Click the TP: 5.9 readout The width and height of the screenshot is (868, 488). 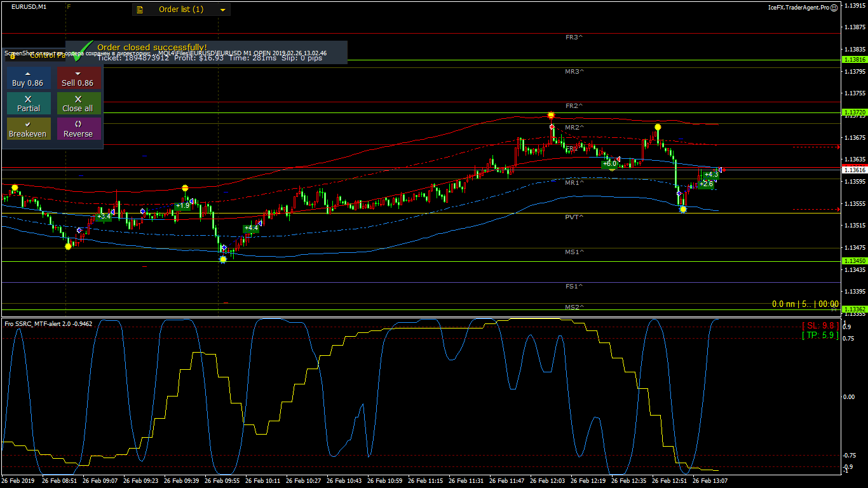tap(820, 335)
